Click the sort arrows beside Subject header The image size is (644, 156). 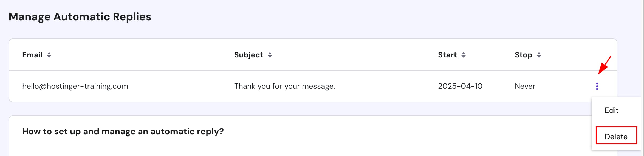tap(270, 55)
